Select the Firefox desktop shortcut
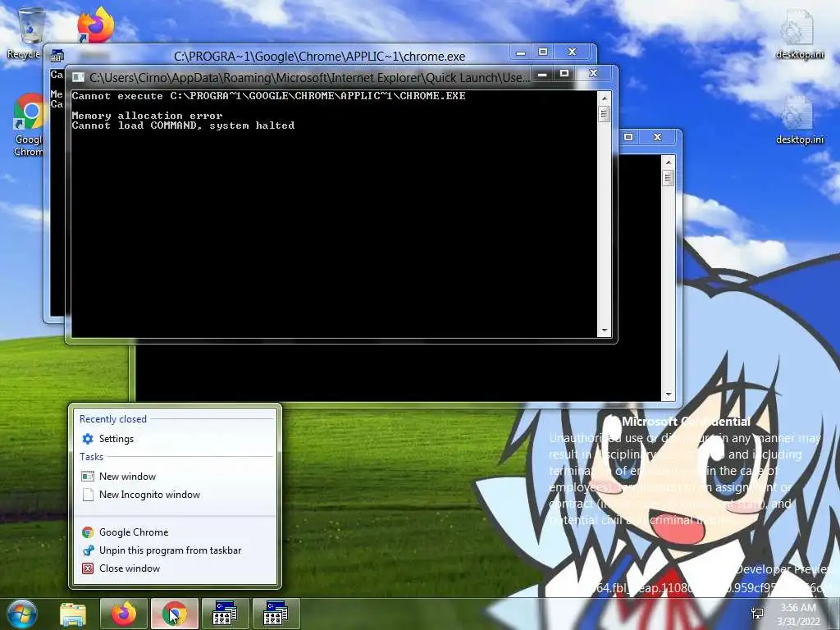 [95, 25]
